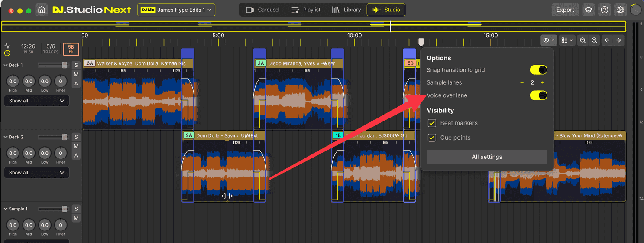This screenshot has height=243, width=644.
Task: Click the Export button
Action: [565, 10]
